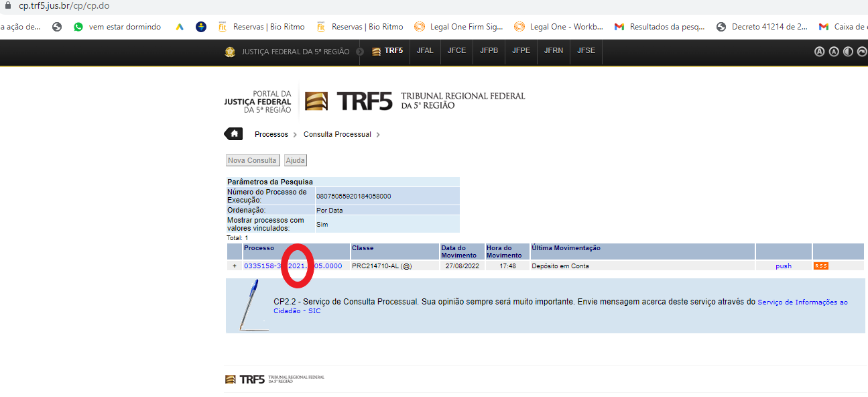Open the Resultados da pesquisa Gmail bookmark
868x397 pixels.
click(660, 27)
